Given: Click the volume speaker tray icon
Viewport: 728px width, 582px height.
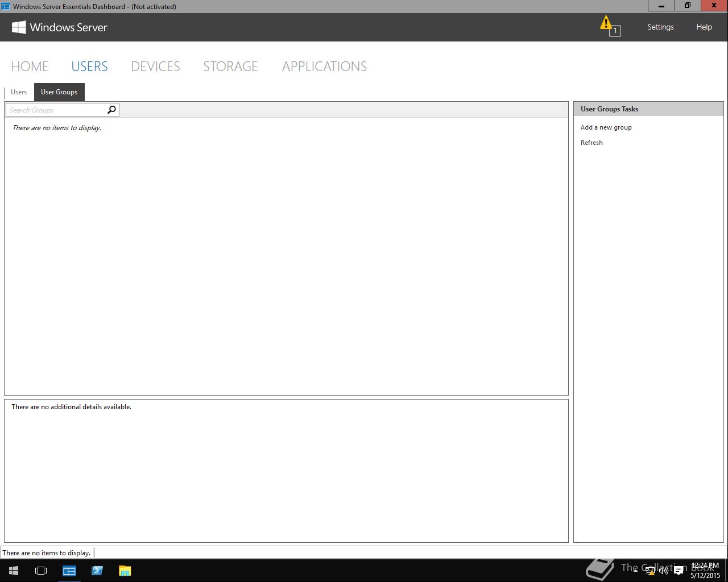Looking at the screenshot, I should click(x=664, y=571).
